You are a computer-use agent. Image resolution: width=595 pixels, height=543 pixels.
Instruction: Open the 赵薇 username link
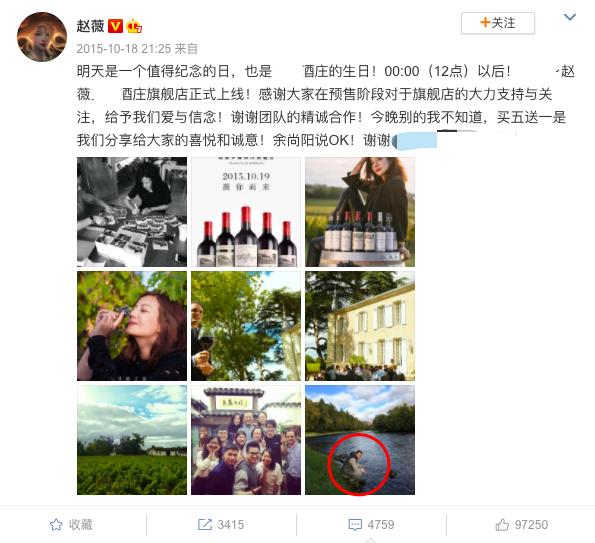[90, 26]
